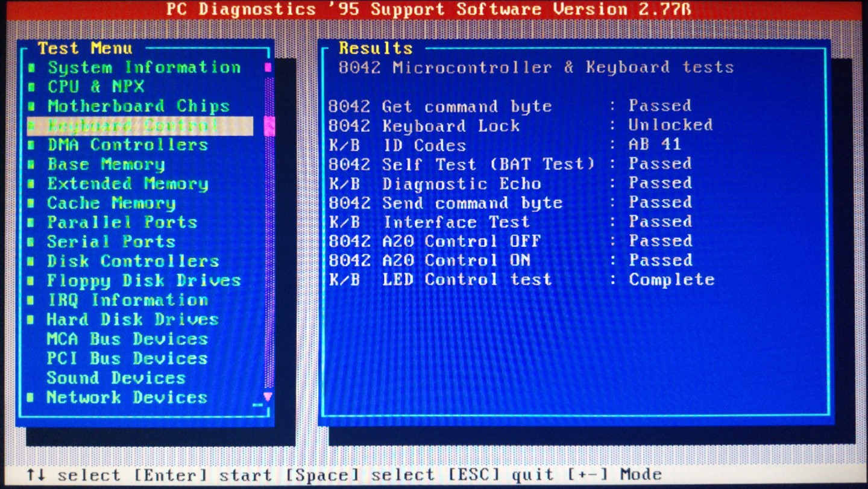This screenshot has height=489, width=868.
Task: Click the 'Unlocked' status value
Action: [x=670, y=125]
